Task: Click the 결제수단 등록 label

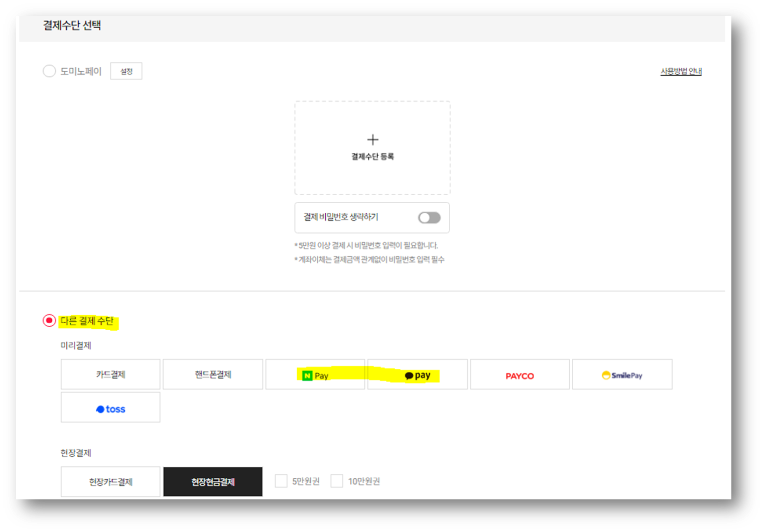Action: [x=372, y=157]
